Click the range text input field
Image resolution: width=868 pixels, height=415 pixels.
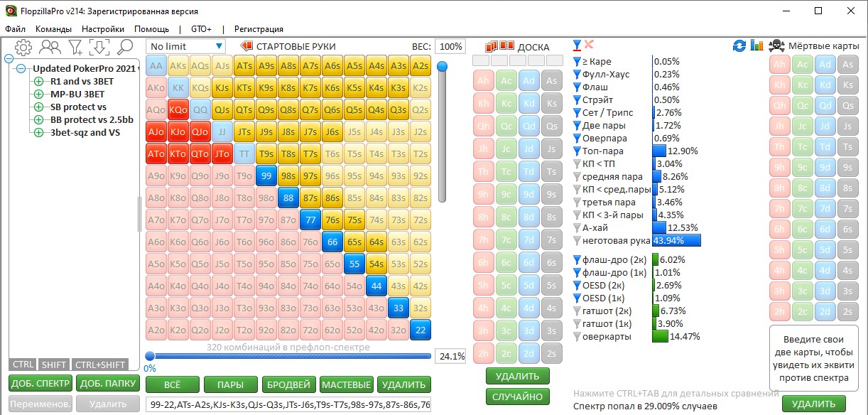point(288,405)
